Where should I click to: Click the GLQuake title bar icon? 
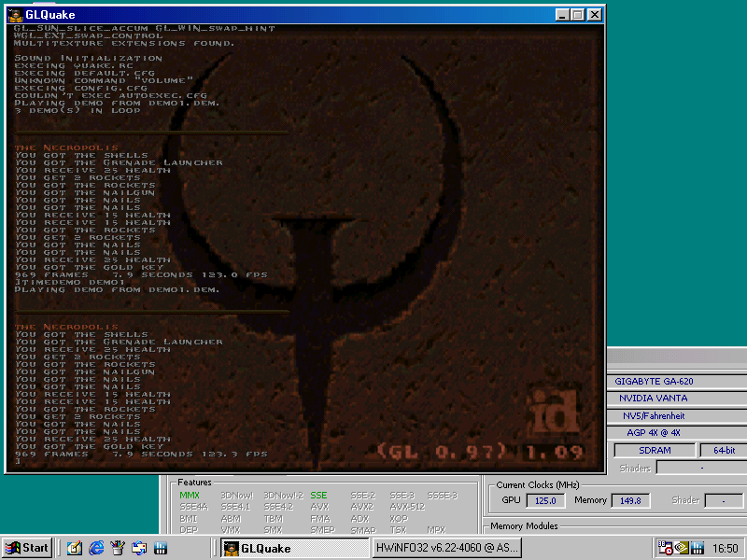click(x=16, y=15)
